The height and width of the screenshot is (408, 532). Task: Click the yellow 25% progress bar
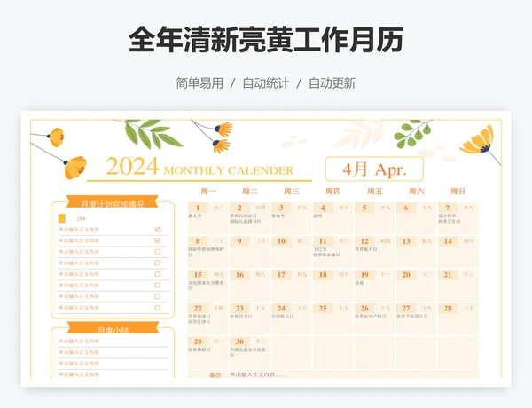tap(62, 218)
